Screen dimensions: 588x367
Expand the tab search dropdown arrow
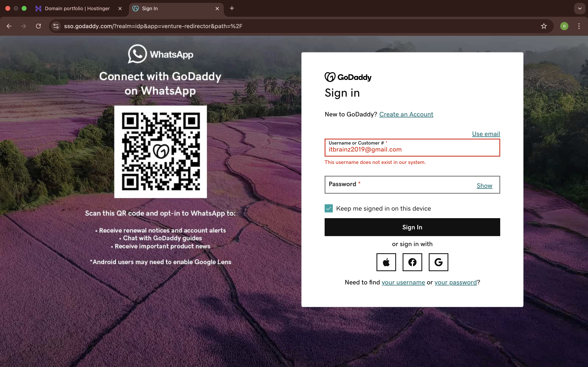point(580,9)
